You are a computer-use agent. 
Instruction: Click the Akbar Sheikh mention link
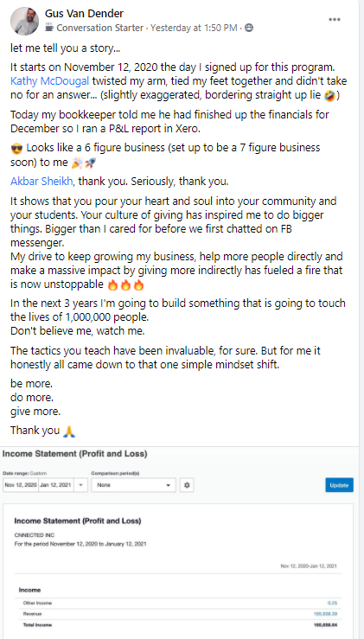42,182
